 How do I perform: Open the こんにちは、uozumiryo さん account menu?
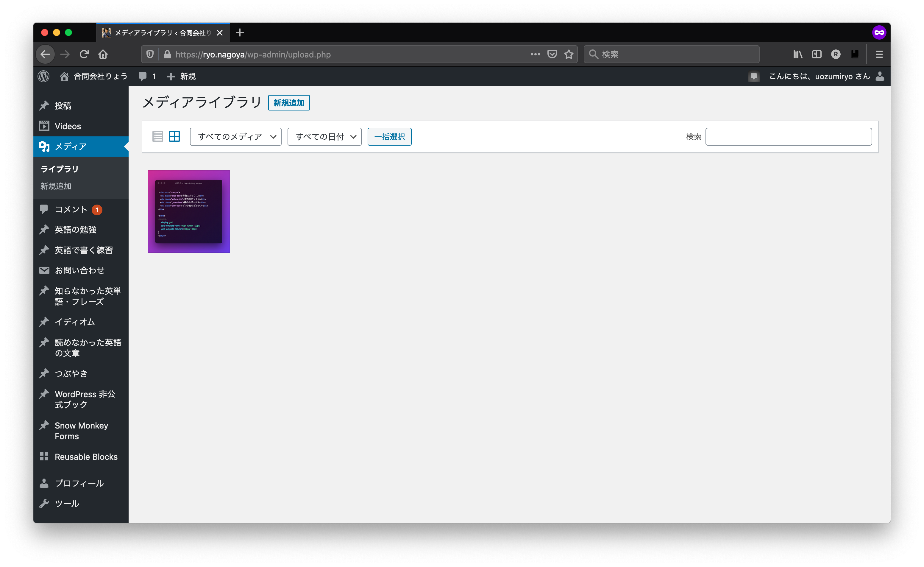(x=826, y=76)
